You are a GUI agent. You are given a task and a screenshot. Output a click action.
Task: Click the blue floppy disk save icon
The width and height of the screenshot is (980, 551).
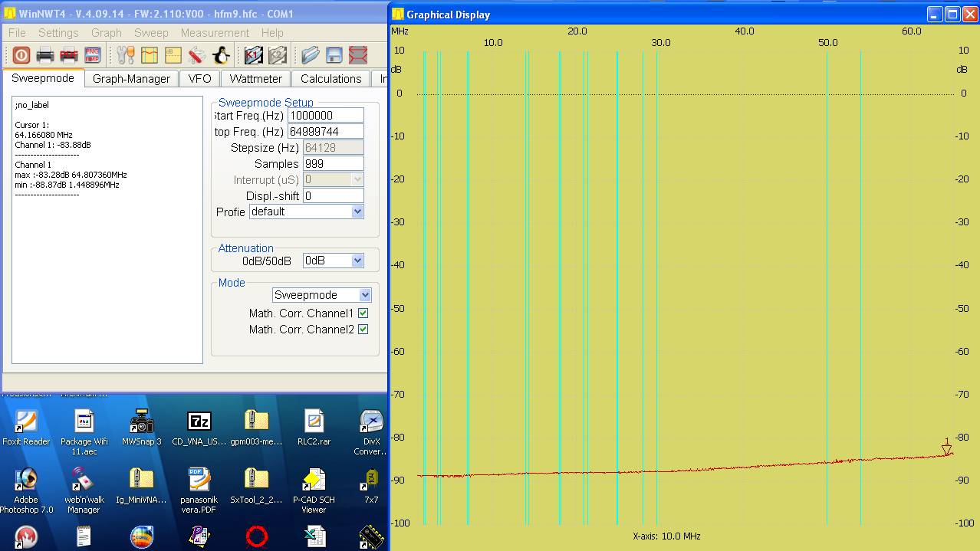pos(334,55)
